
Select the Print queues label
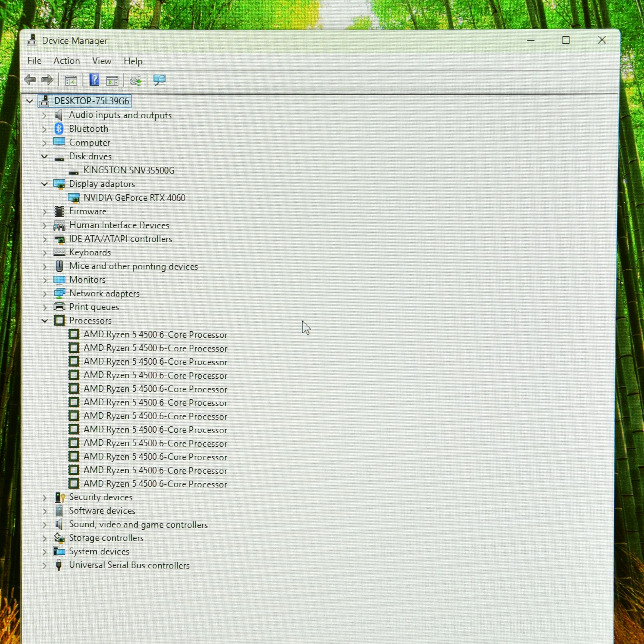pos(94,307)
